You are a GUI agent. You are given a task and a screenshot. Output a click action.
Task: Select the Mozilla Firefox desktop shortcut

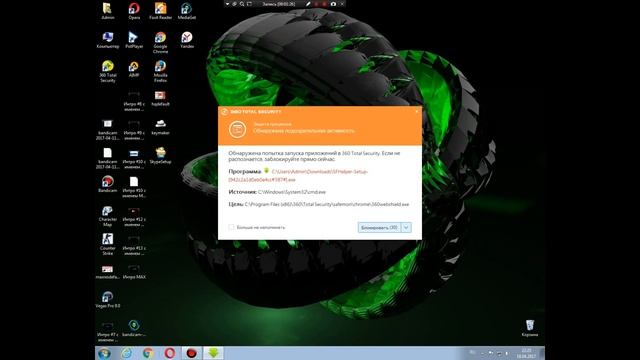[x=160, y=71]
